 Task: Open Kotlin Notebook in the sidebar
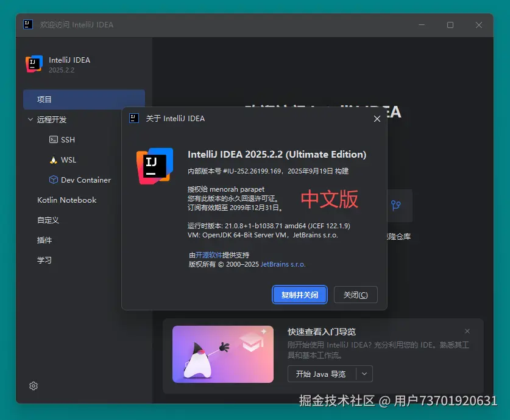click(x=67, y=200)
